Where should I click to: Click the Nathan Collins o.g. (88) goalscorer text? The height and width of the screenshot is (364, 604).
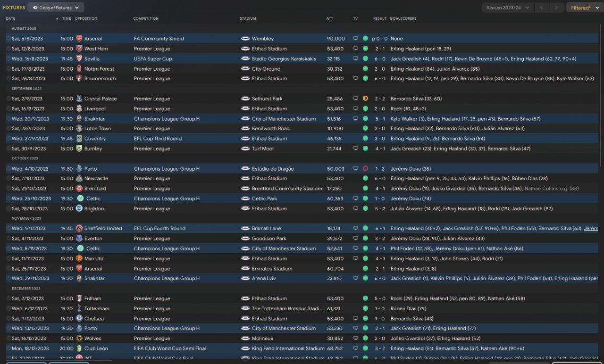coord(552,189)
